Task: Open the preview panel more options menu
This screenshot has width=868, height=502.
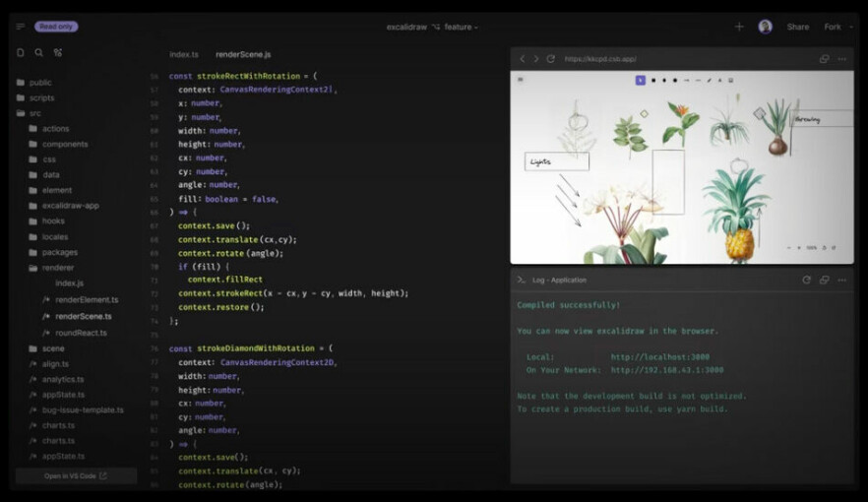Action: click(x=842, y=59)
